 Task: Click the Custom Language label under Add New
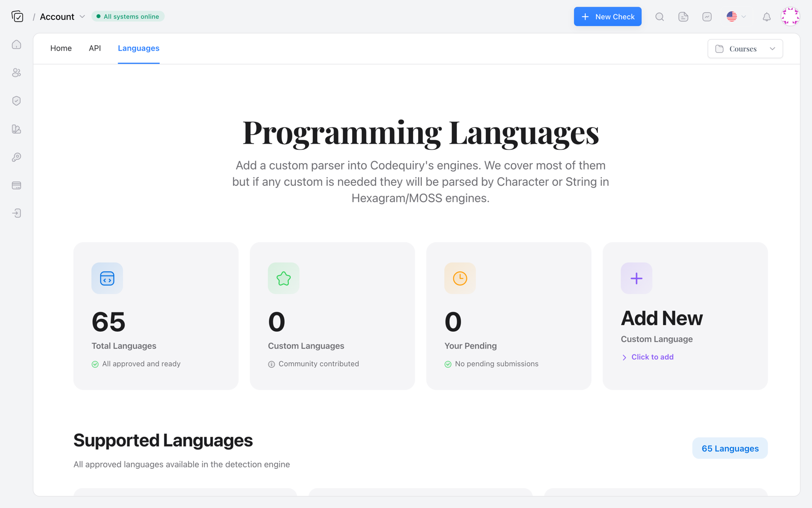(657, 339)
